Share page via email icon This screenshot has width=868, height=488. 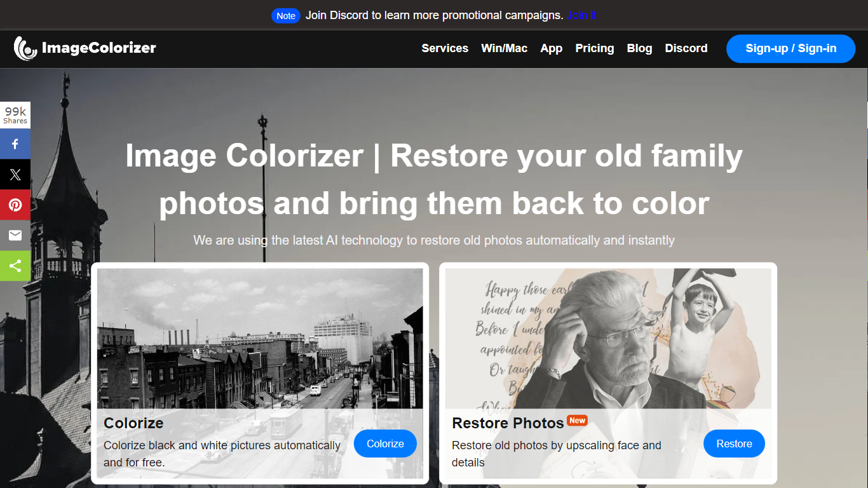[x=15, y=235]
